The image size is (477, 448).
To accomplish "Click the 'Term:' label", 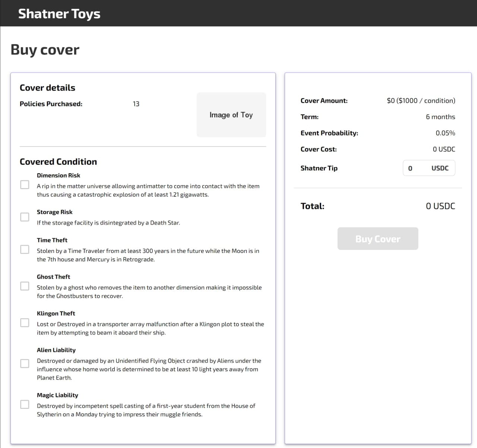I will point(310,117).
